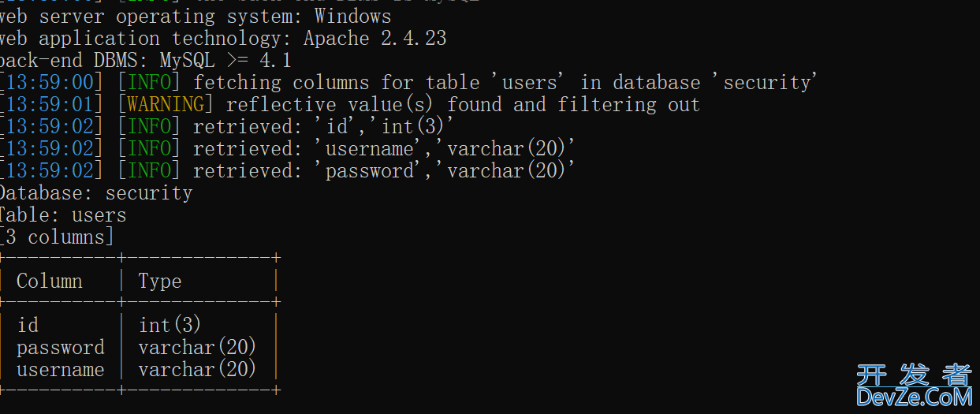The image size is (980, 414).
Task: Click the 'Table: users' line
Action: click(61, 214)
